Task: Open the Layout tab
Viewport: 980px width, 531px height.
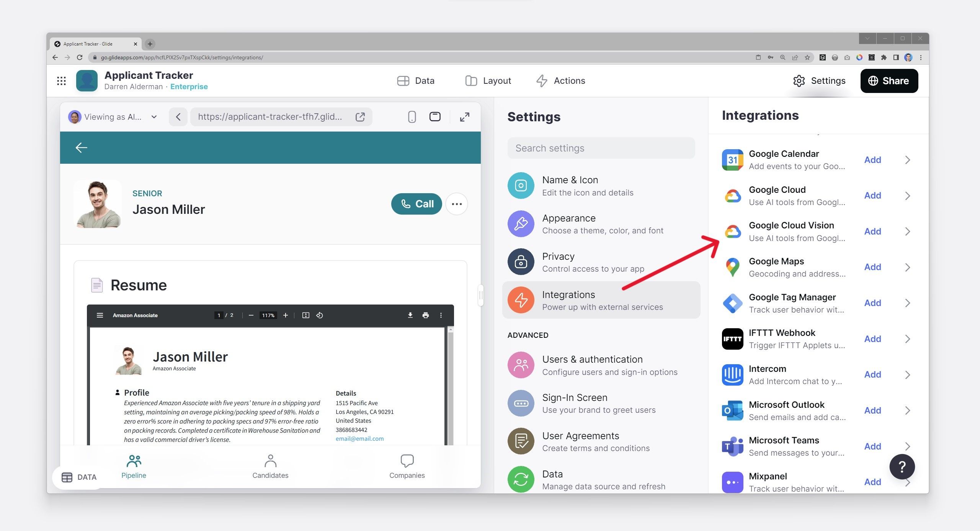Action: coord(488,81)
